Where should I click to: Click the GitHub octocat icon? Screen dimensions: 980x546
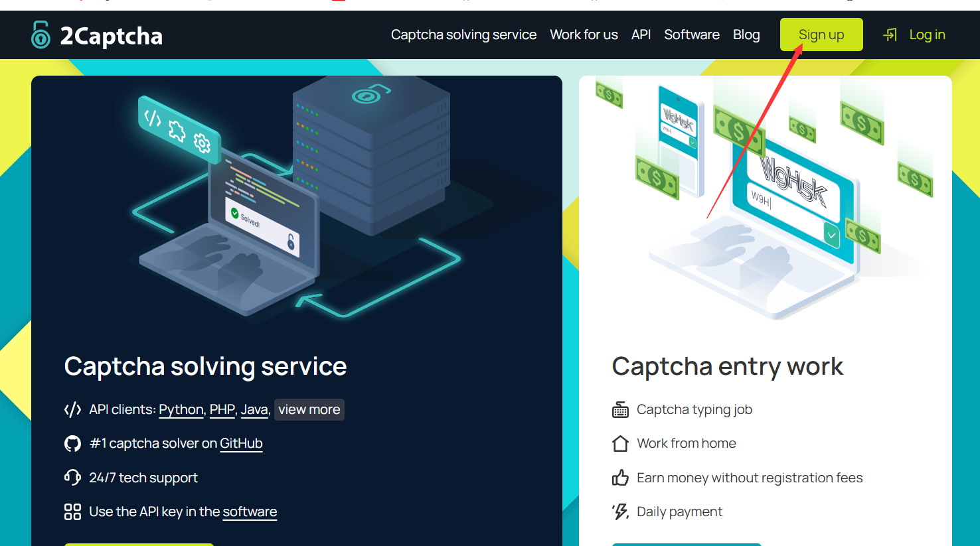pos(72,444)
